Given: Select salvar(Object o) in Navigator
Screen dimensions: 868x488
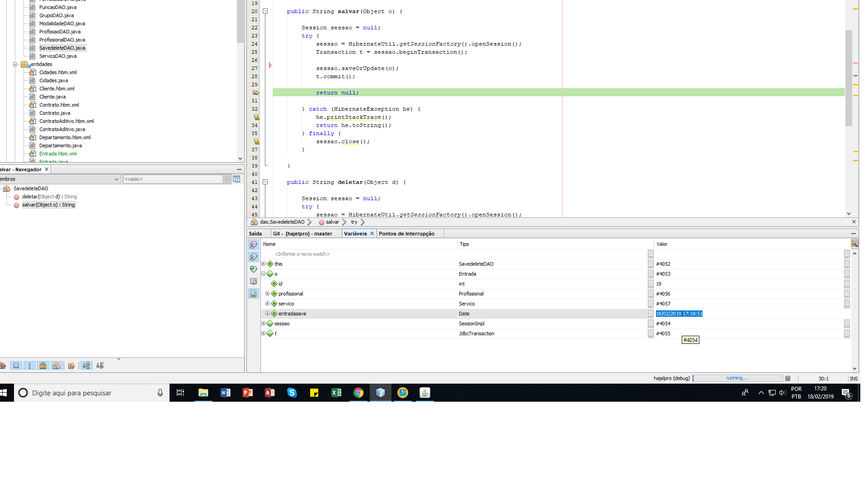Looking at the screenshot, I should (x=48, y=205).
